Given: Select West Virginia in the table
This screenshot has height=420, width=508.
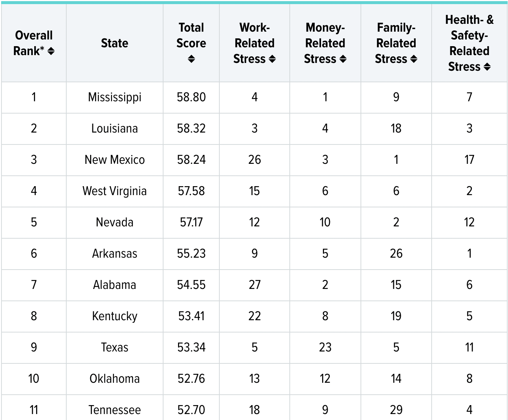Looking at the screenshot, I should tap(114, 191).
